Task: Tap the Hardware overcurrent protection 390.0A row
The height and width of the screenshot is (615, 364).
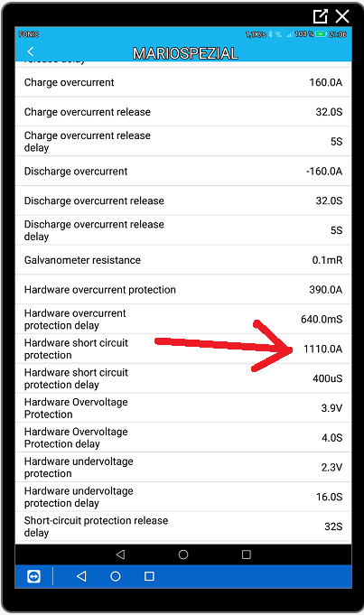Action: click(183, 290)
